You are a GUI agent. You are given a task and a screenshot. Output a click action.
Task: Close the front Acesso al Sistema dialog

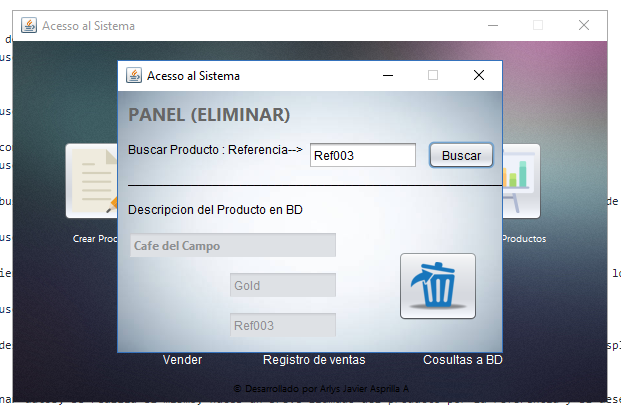click(x=479, y=75)
